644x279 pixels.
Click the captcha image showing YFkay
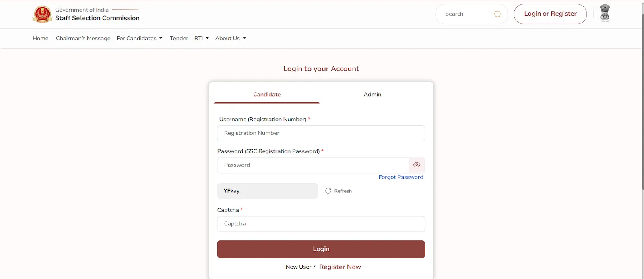[267, 191]
